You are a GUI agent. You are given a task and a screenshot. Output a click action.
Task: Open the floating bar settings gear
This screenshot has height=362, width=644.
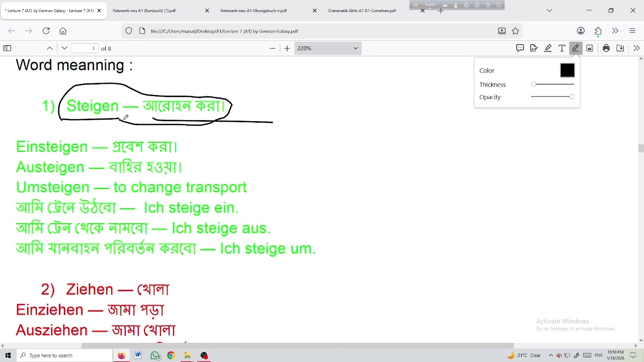466,5
